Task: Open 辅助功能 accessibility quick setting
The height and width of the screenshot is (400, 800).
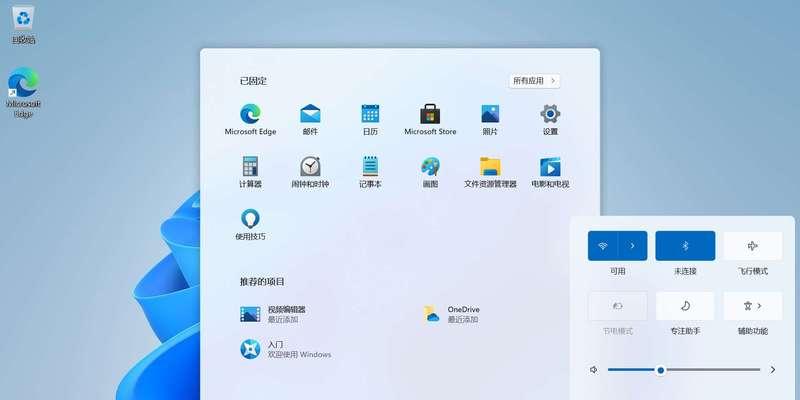Action: 753,306
